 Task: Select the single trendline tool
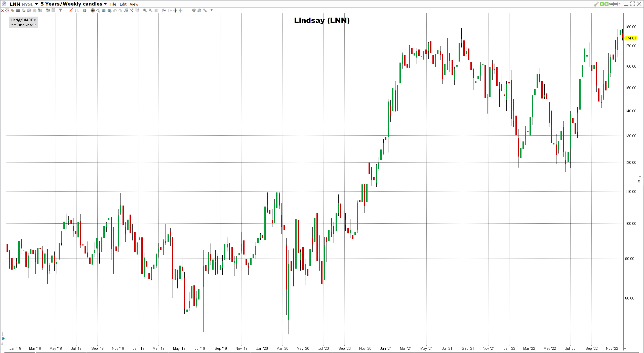[131, 10]
